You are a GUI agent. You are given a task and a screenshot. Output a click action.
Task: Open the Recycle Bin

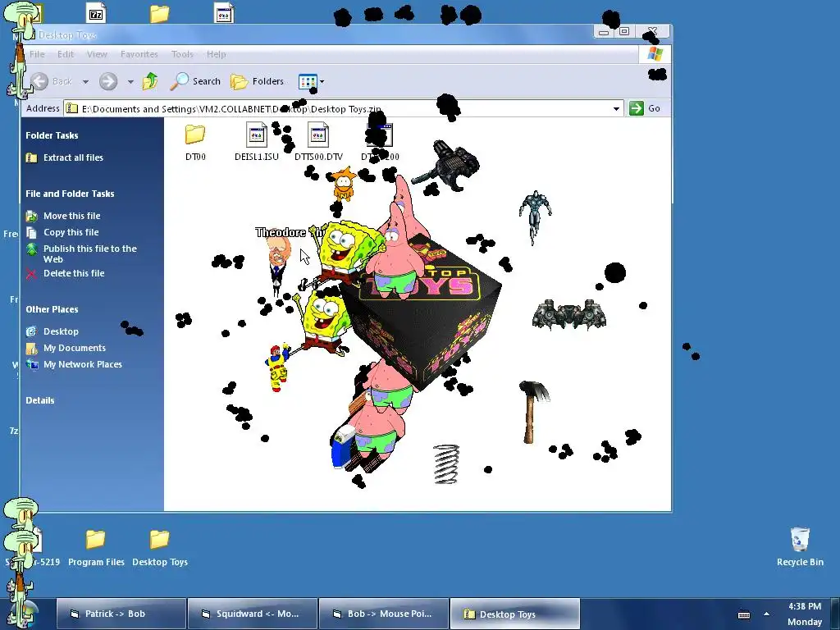click(800, 547)
